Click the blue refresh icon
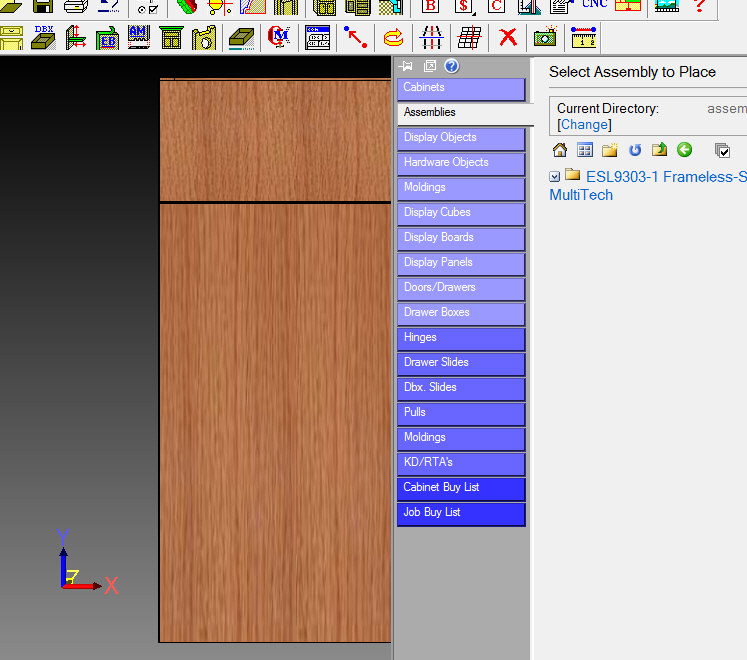The image size is (747, 660). pos(635,150)
